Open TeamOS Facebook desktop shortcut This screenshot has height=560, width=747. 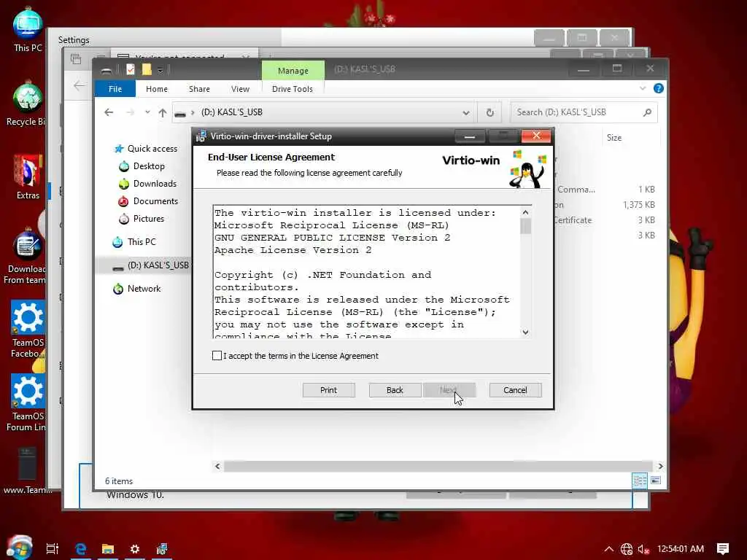[x=28, y=330]
